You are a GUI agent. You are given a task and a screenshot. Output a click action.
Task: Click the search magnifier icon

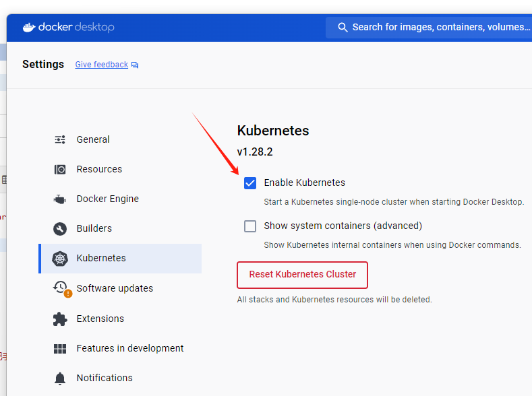[x=343, y=28]
